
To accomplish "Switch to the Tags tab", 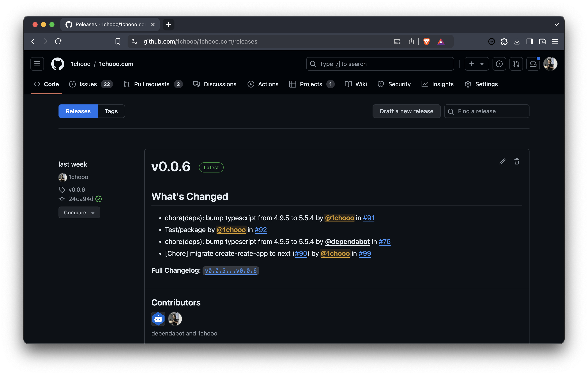I will tap(111, 111).
